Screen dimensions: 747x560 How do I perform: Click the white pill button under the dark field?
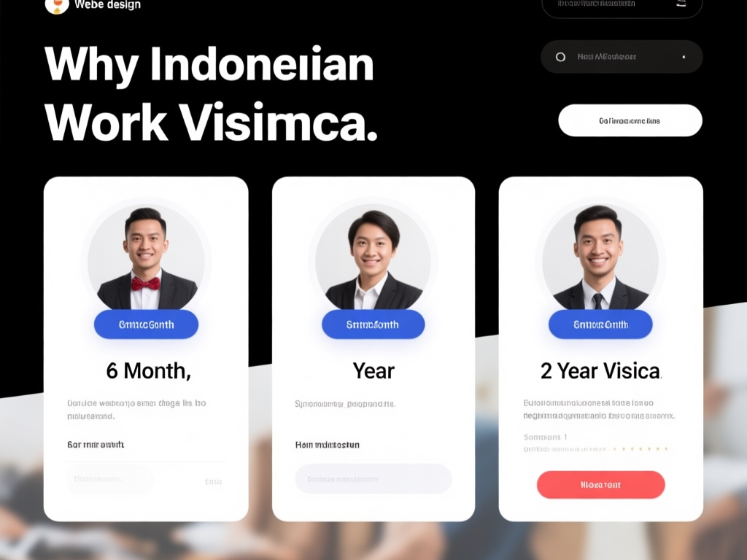click(x=630, y=120)
